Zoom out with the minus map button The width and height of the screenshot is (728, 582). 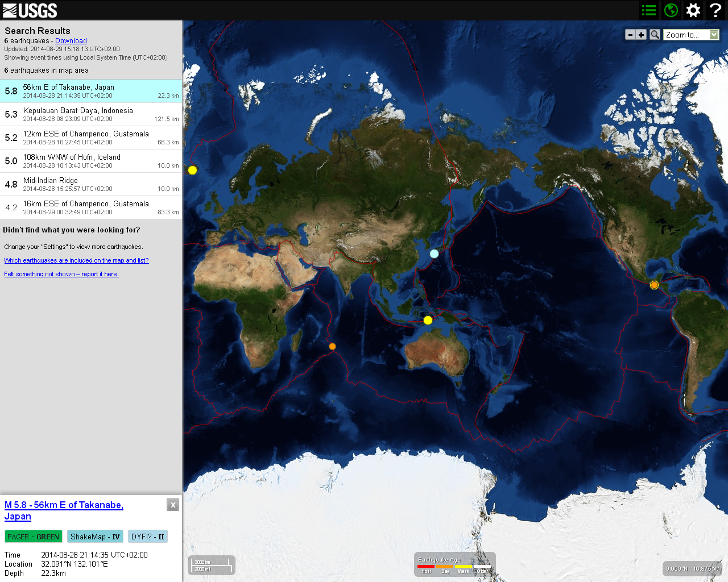pyautogui.click(x=630, y=35)
